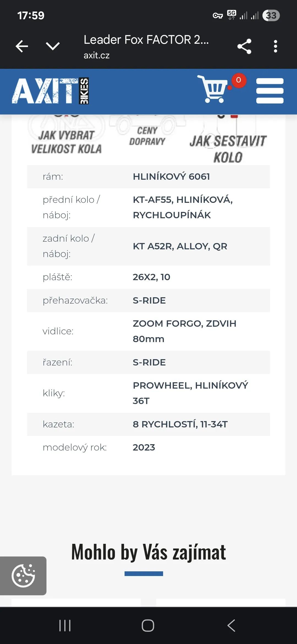Tap the Mohlo by Vás zajímat heading
The image size is (297, 644).
[148, 552]
